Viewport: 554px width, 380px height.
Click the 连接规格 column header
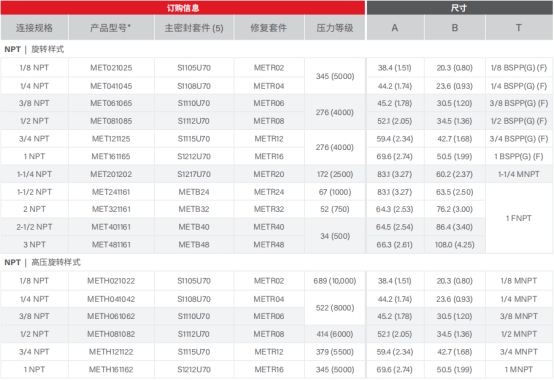pyautogui.click(x=34, y=28)
